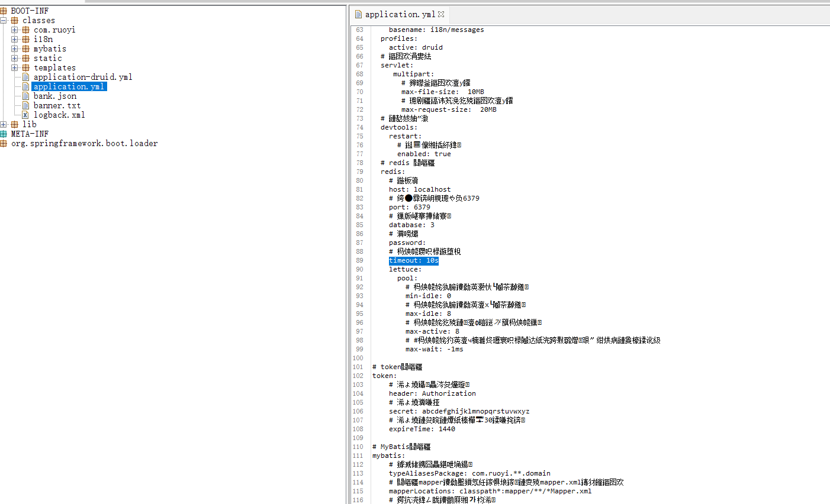Switch to the application.yml editor tab

(x=400, y=14)
